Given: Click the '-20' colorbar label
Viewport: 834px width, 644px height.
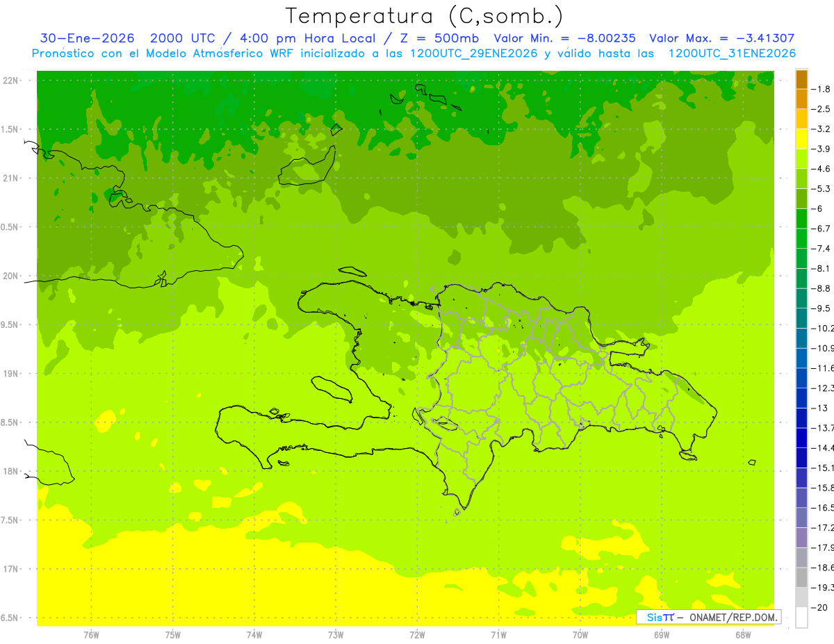Looking at the screenshot, I should [820, 608].
